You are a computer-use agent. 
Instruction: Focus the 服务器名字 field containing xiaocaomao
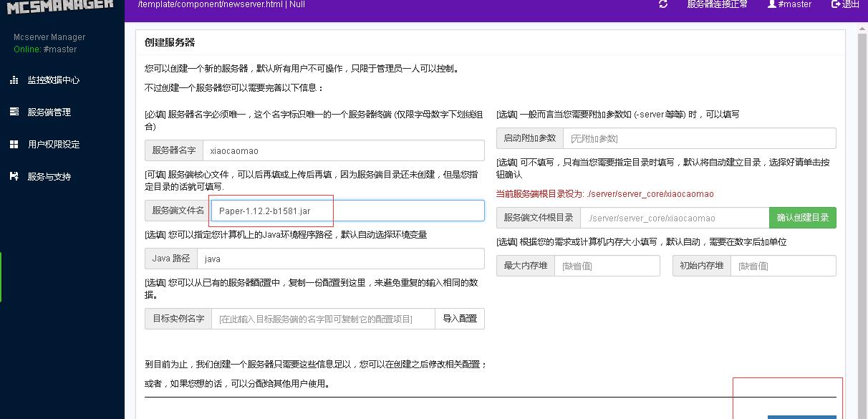[x=344, y=150]
